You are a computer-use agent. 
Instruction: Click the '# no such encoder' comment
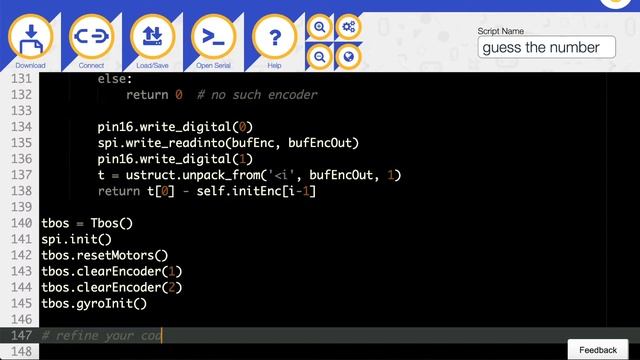click(x=257, y=95)
